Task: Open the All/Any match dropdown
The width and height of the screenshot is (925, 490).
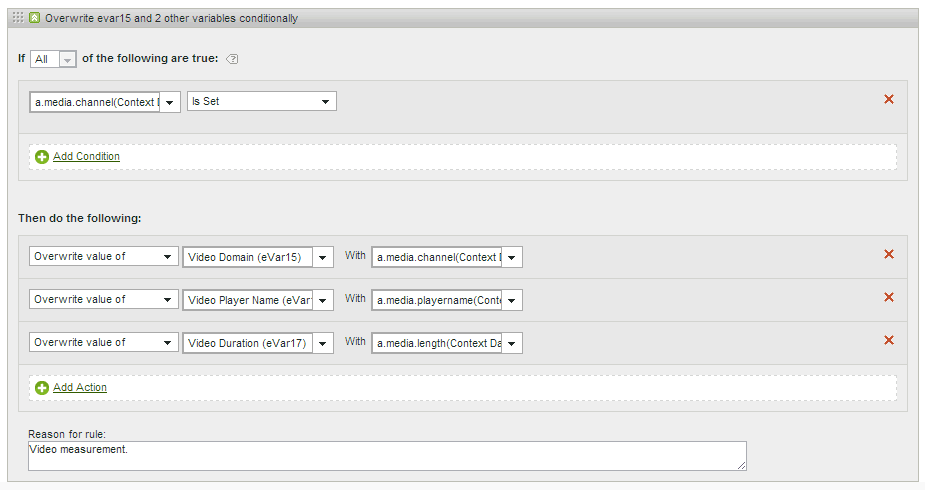Action: click(54, 60)
